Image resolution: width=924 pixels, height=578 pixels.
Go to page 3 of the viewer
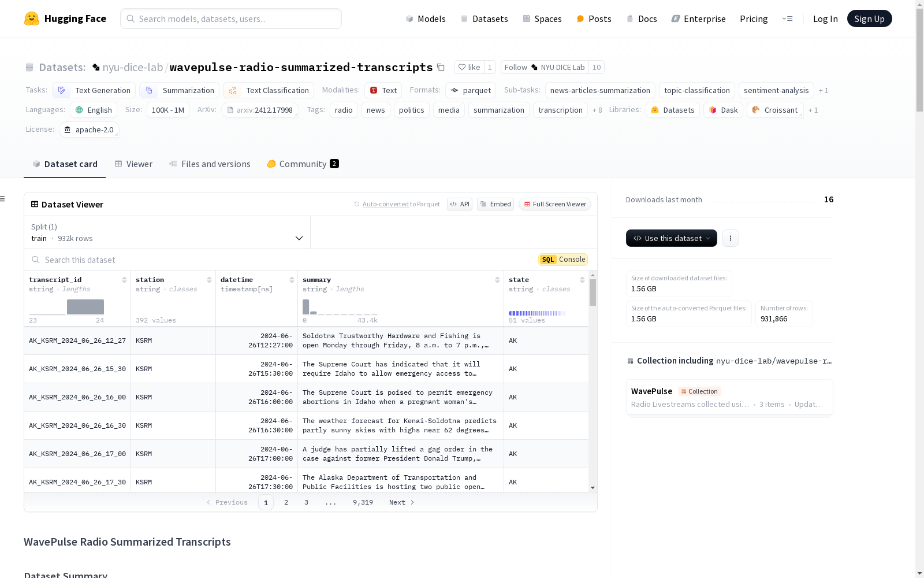306,502
